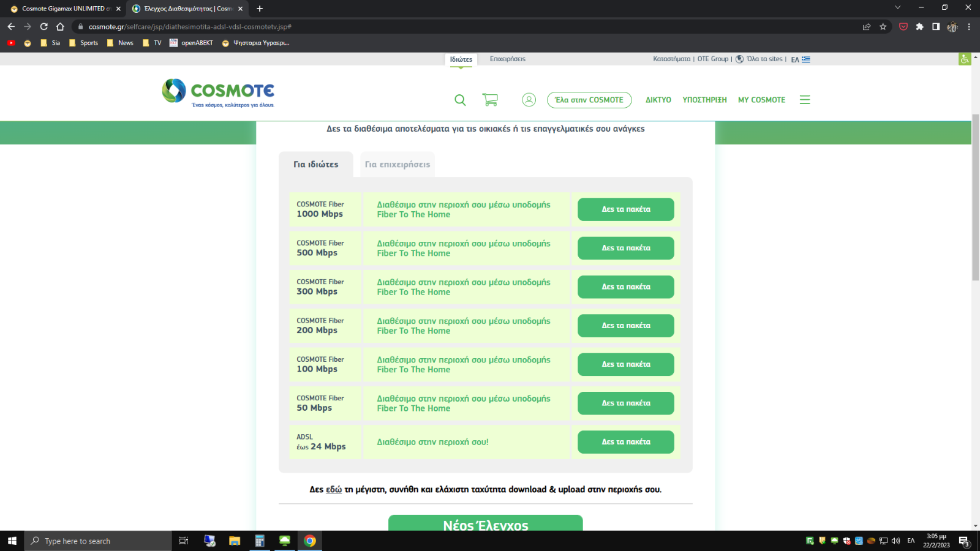Open the notification center icon
Viewport: 980px width, 551px height.
(x=964, y=541)
